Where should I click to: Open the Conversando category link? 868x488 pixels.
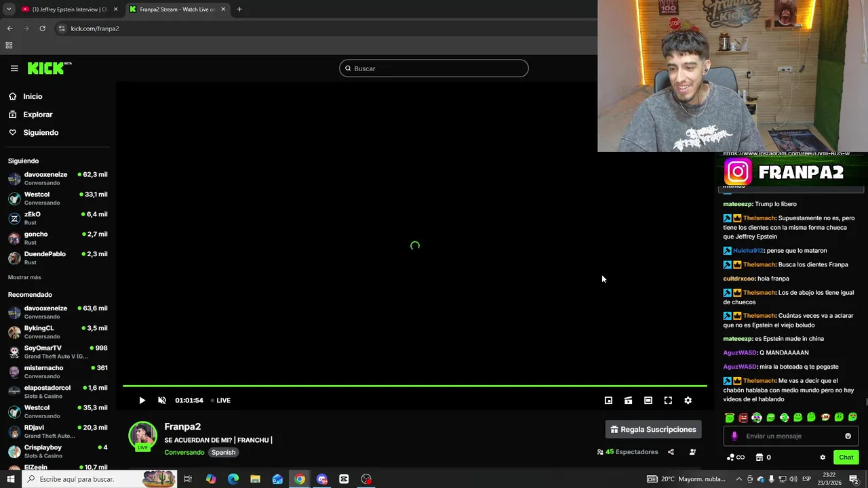[184, 452]
